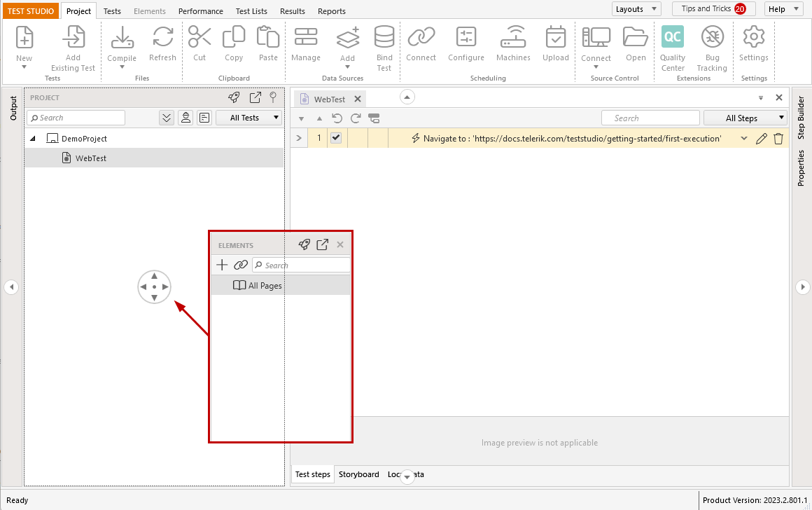Screen dimensions: 812x510
Task: Open the Output side panel
Action: 13,109
